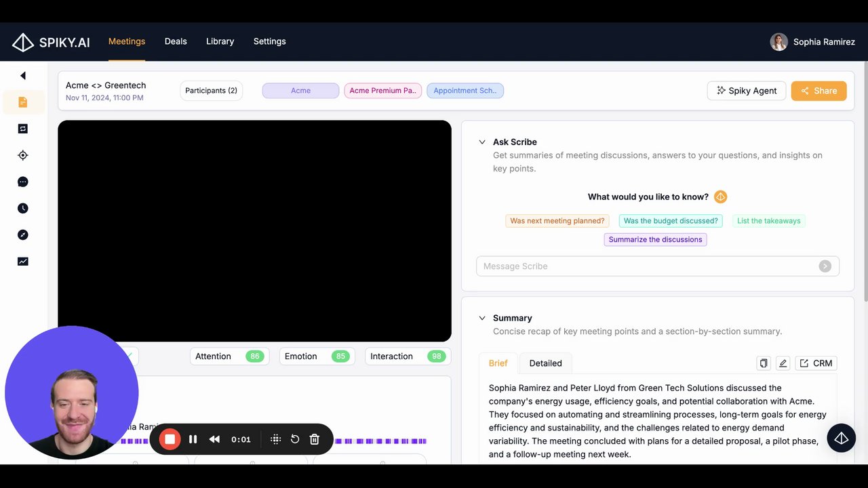Copy the summary with the copy icon
This screenshot has width=868, height=488.
[764, 363]
